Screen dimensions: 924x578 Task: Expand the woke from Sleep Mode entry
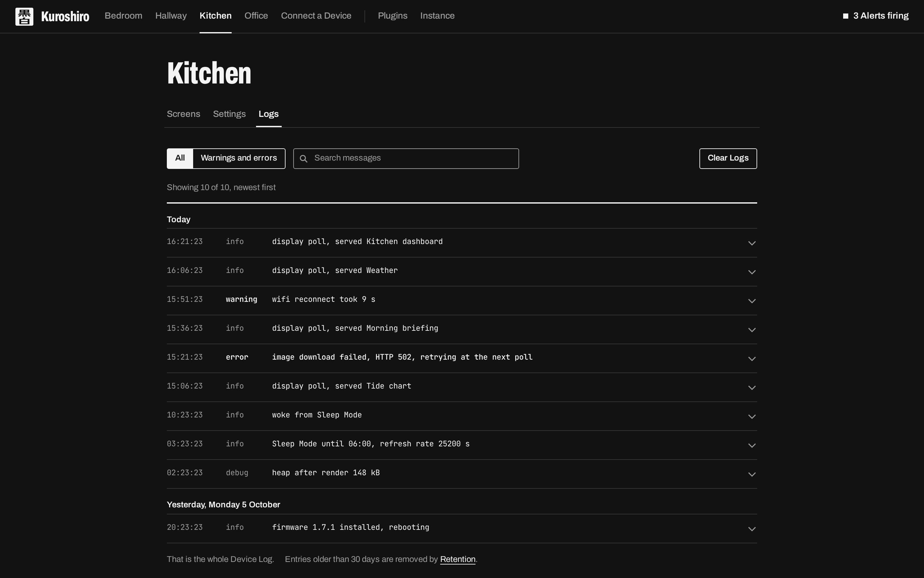[x=462, y=416]
